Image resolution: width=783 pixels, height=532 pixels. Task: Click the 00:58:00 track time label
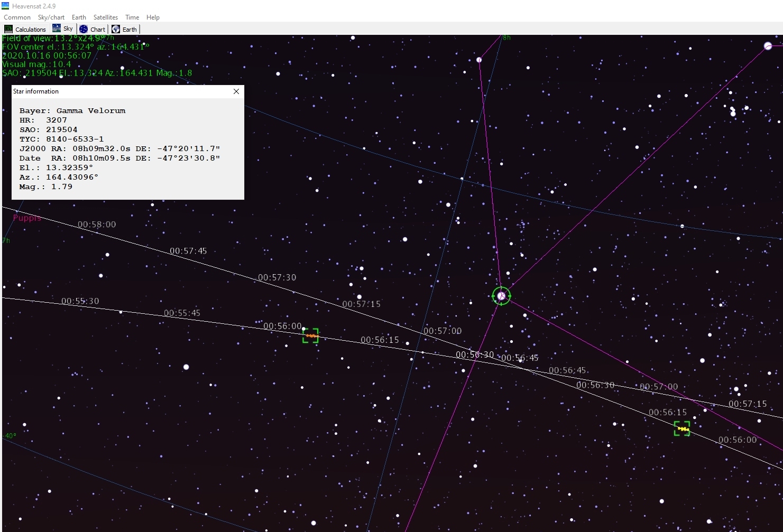point(97,225)
